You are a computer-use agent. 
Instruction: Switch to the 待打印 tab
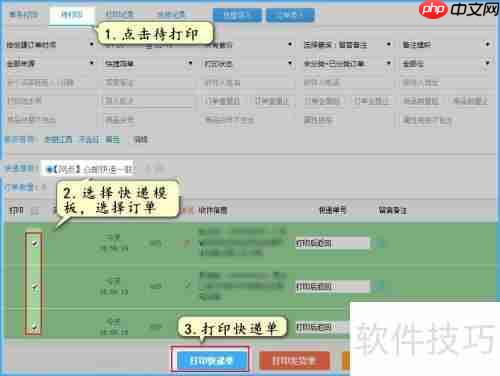[x=72, y=15]
